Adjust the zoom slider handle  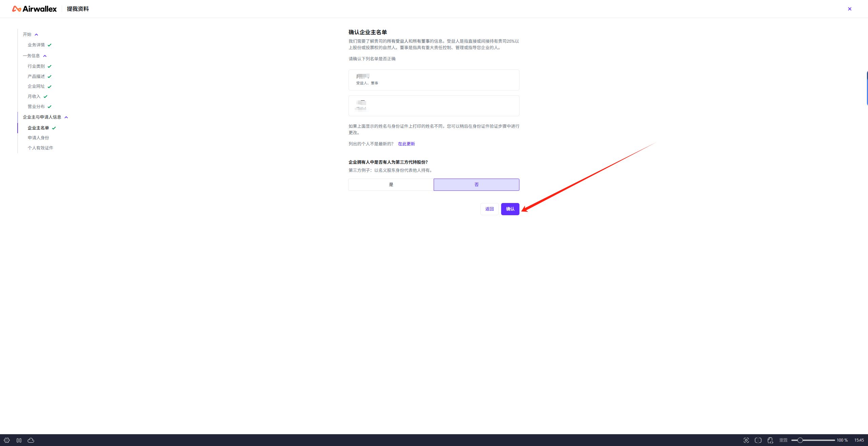800,440
